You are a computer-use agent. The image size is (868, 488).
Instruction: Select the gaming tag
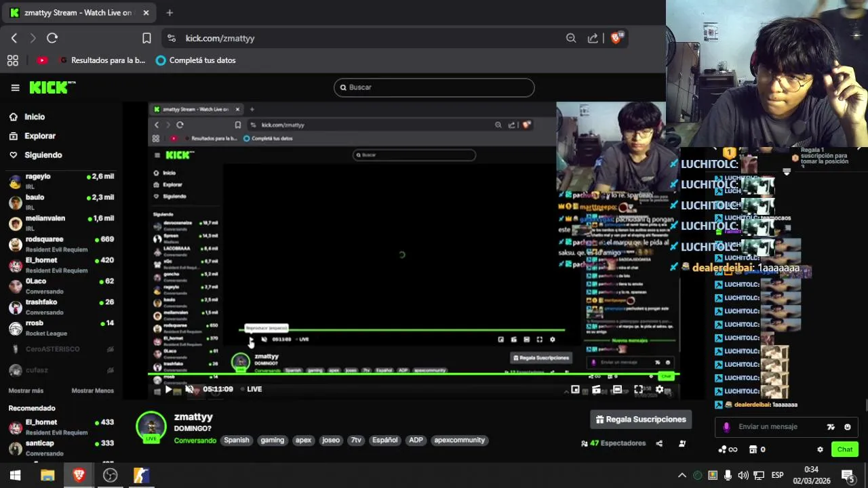273,441
